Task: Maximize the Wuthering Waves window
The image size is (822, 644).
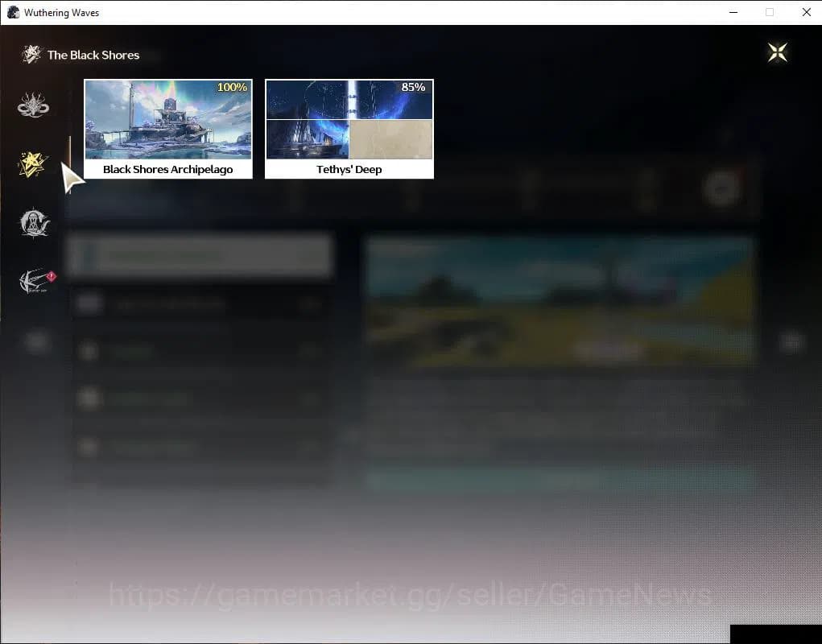Action: (x=770, y=13)
